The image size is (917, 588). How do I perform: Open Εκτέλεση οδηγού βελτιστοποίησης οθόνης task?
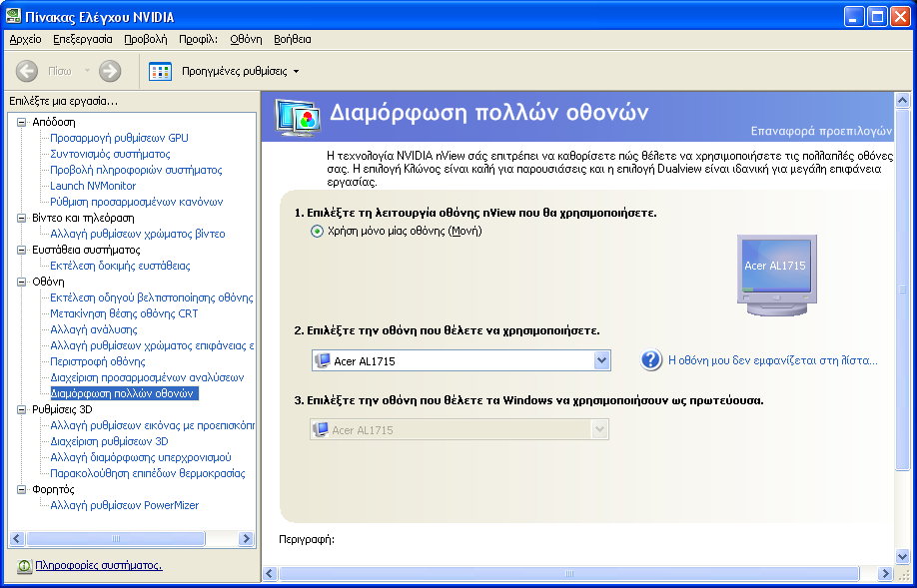152,298
